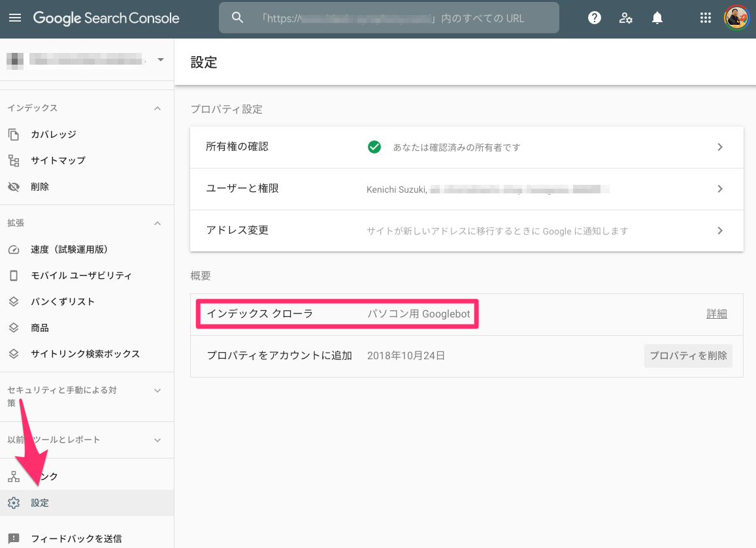The width and height of the screenshot is (756, 548).
Task: Click プロパティを削除 button
Action: pyautogui.click(x=688, y=356)
